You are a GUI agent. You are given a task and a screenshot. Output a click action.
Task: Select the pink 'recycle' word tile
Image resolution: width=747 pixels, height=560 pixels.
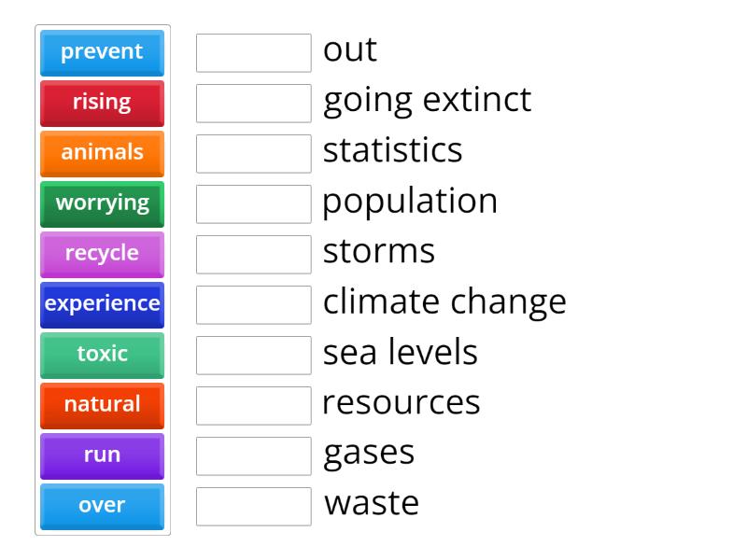point(102,254)
